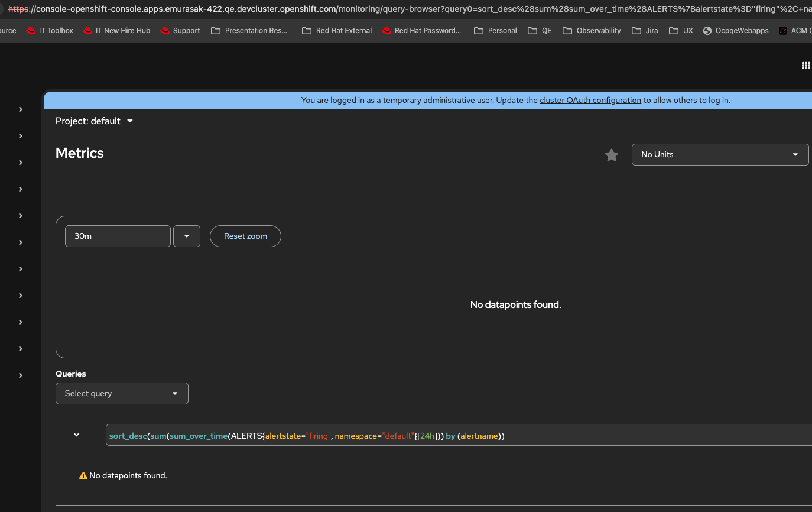Click the Metrics page heading
Viewport: 812px width, 512px height.
click(x=80, y=153)
